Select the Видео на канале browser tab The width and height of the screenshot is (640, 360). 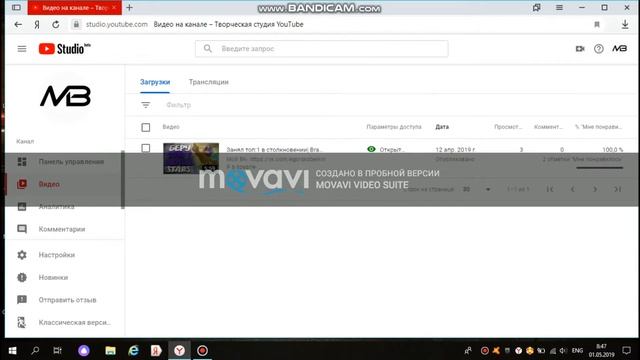(x=74, y=8)
